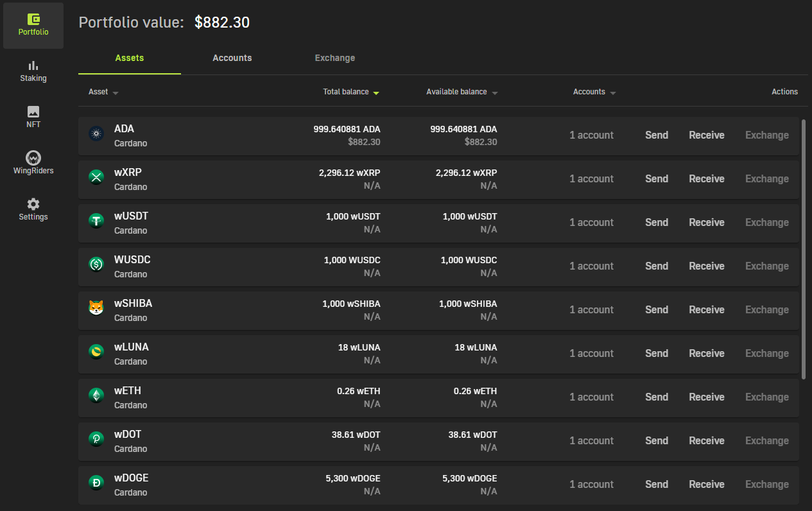Send wSHIBA from its row
This screenshot has height=511, width=812.
pos(657,309)
